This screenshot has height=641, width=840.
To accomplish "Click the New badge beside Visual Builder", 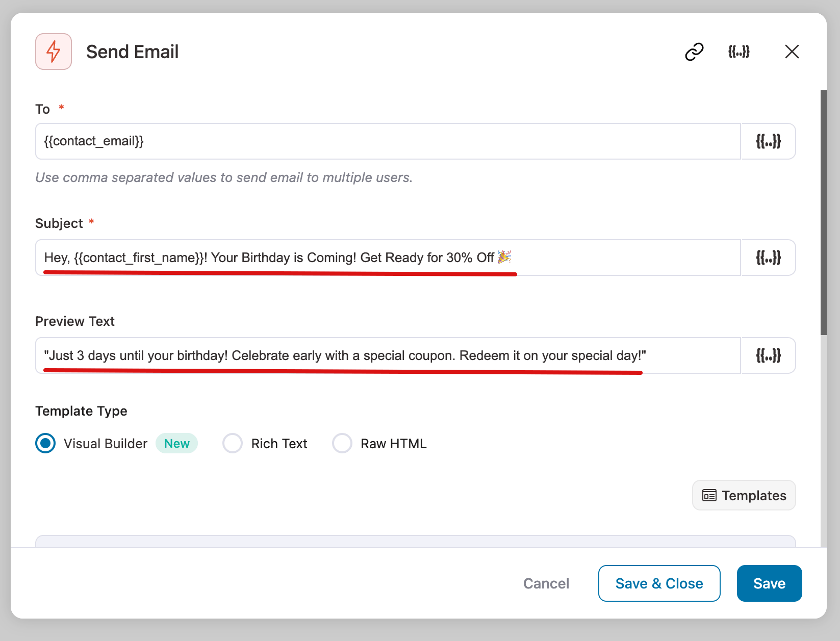I will coord(176,443).
